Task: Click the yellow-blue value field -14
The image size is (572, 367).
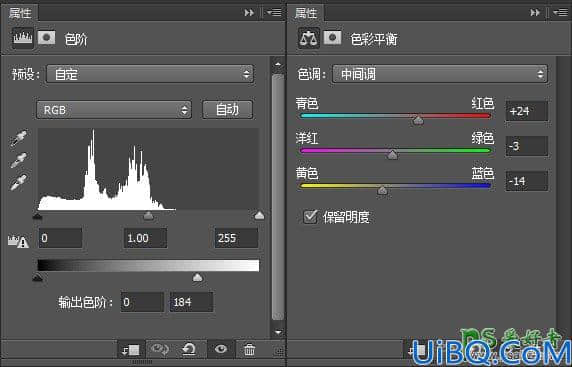Action: click(x=526, y=181)
